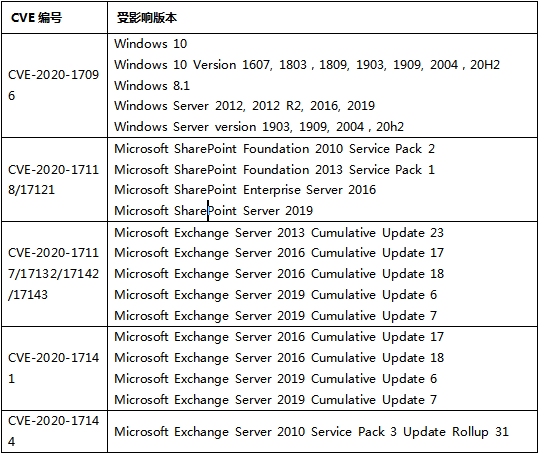
Task: Click SharePoint Enterprise Server 2016 line
Action: pyautogui.click(x=245, y=190)
